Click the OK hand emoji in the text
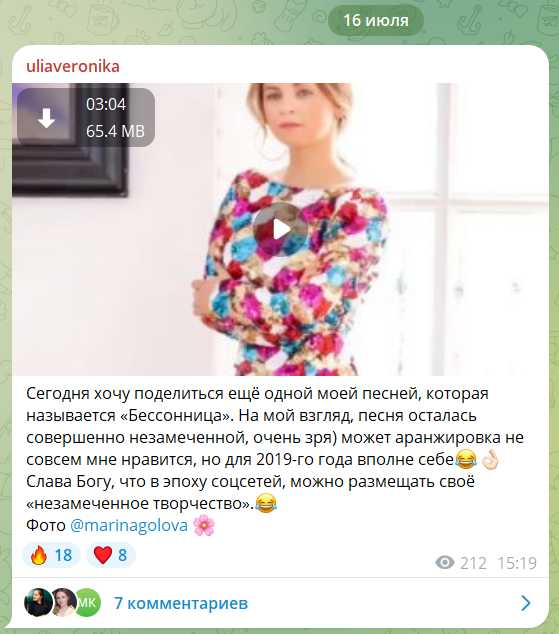This screenshot has width=559, height=634. point(490,460)
